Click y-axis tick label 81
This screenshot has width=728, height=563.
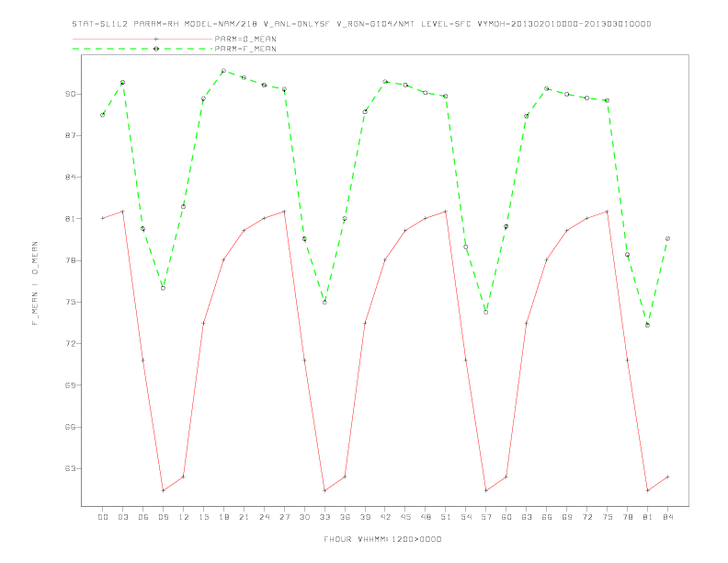(x=70, y=219)
